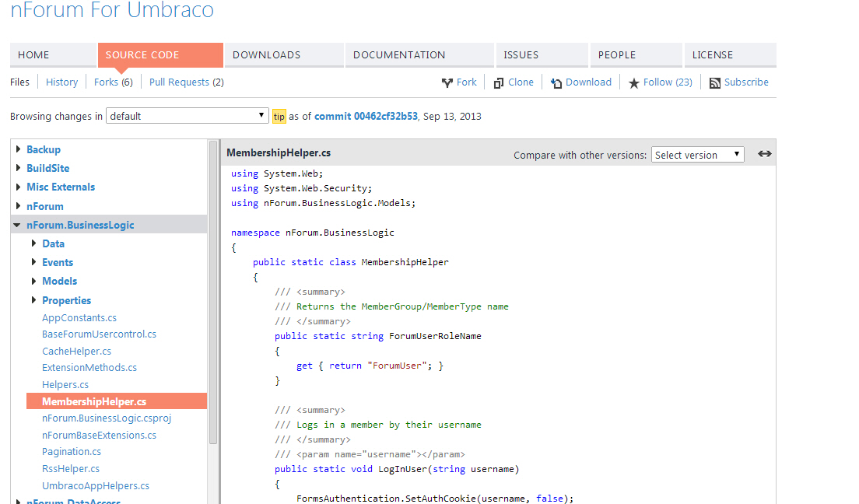The width and height of the screenshot is (859, 504).
Task: View the Forks (6) sub-tab
Action: [x=114, y=82]
